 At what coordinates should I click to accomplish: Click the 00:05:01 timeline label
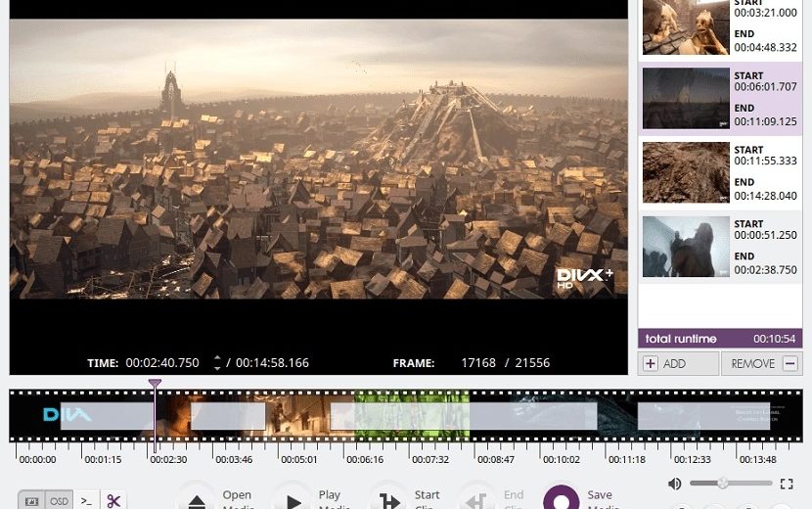[298, 459]
